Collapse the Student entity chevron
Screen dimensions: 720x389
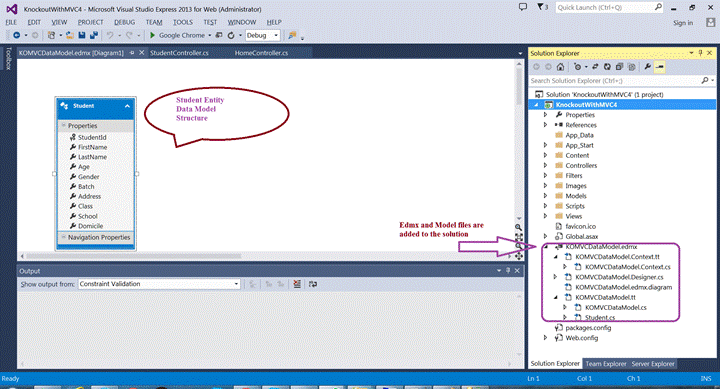coord(127,106)
